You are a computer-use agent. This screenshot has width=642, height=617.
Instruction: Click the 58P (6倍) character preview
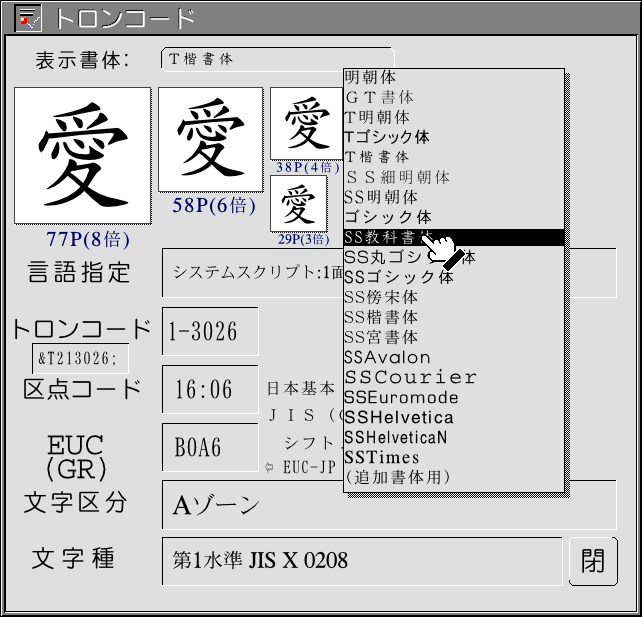tap(210, 139)
